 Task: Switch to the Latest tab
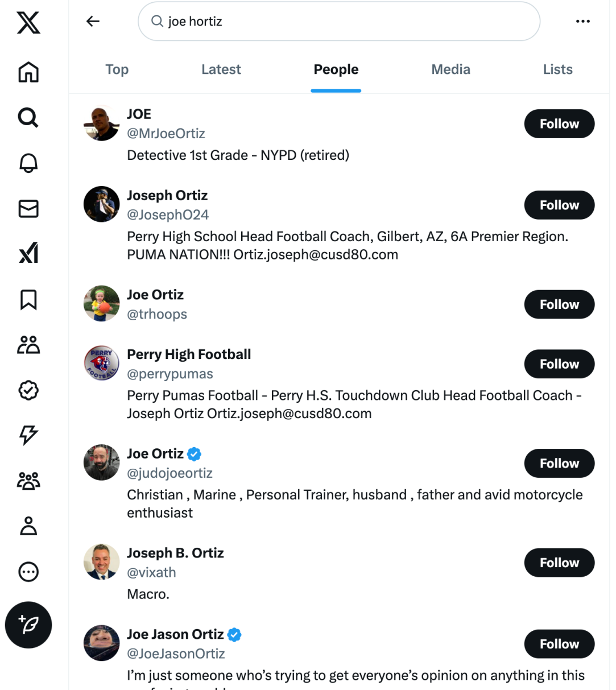click(221, 70)
